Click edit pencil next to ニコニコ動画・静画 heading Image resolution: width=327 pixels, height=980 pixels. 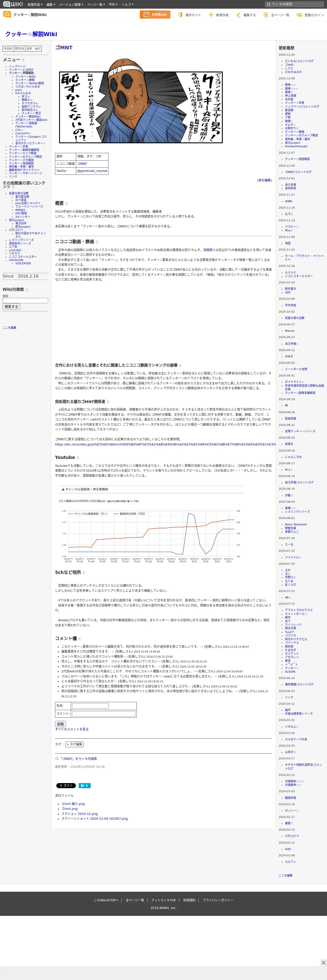(x=97, y=242)
